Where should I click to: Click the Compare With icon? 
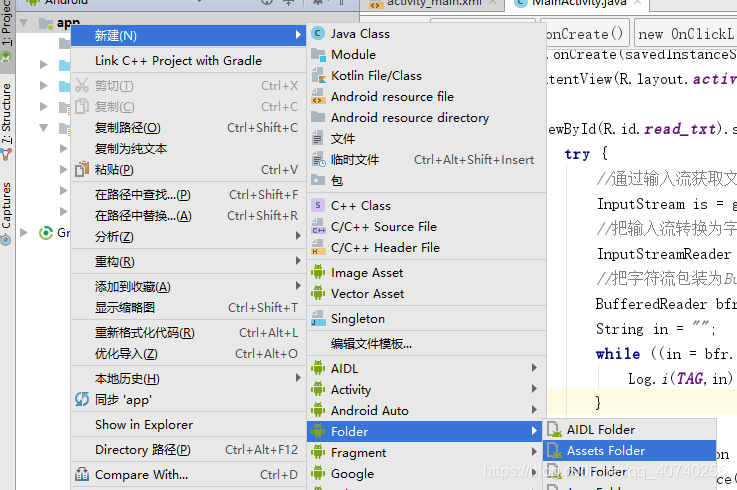pyautogui.click(x=82, y=474)
